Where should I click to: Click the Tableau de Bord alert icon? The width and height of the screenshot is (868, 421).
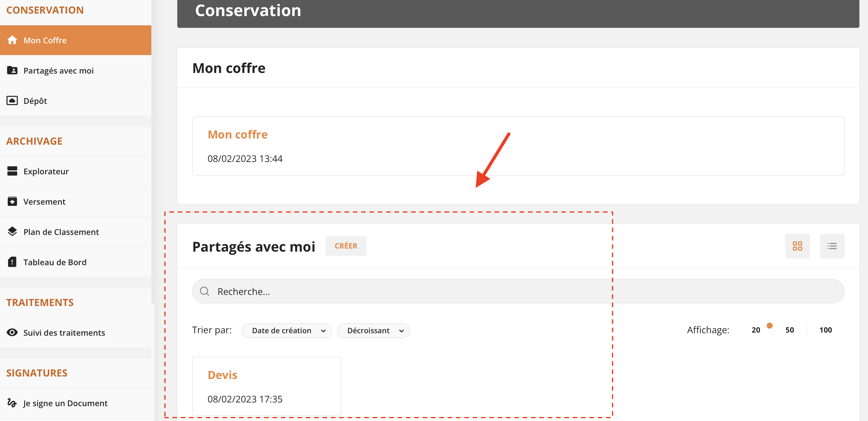(12, 262)
